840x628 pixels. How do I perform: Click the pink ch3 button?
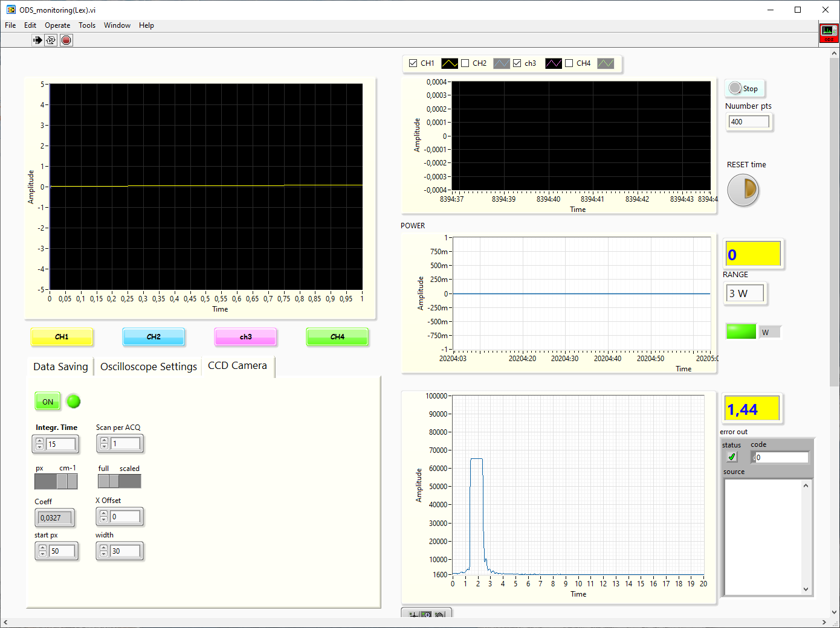tap(245, 337)
